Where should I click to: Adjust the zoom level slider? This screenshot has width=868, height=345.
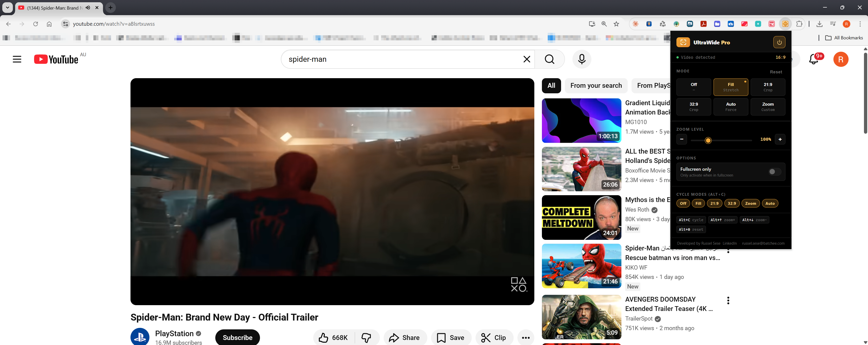coord(708,140)
